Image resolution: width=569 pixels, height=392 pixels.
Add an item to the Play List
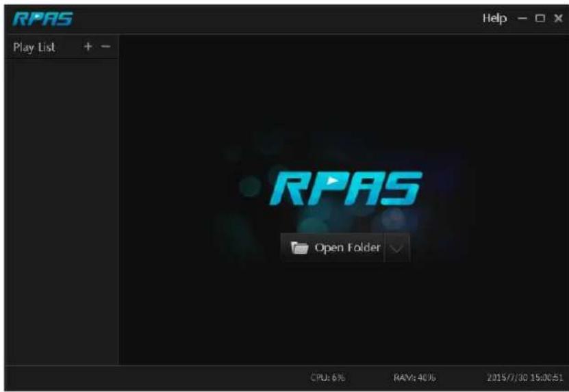pos(88,47)
